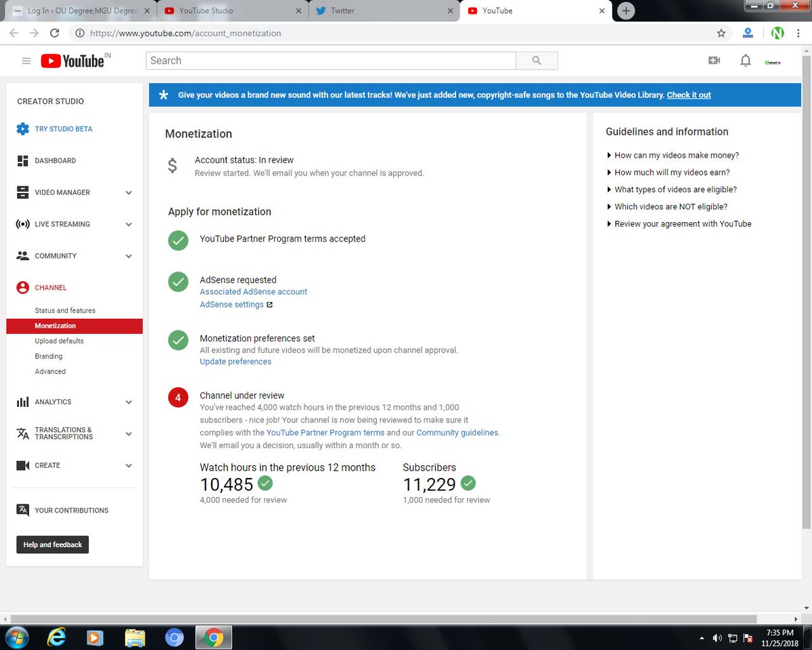Click the 'Check it out' banner link
812x650 pixels.
click(x=689, y=95)
